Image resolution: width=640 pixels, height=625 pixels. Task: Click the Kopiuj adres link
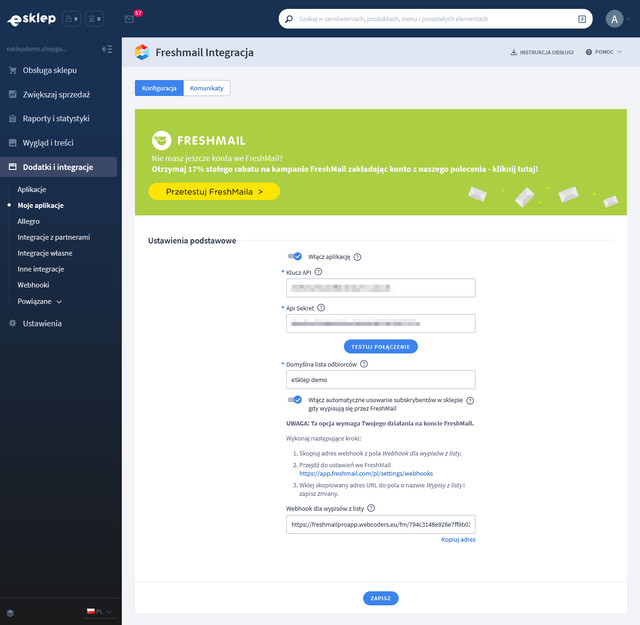click(x=458, y=540)
